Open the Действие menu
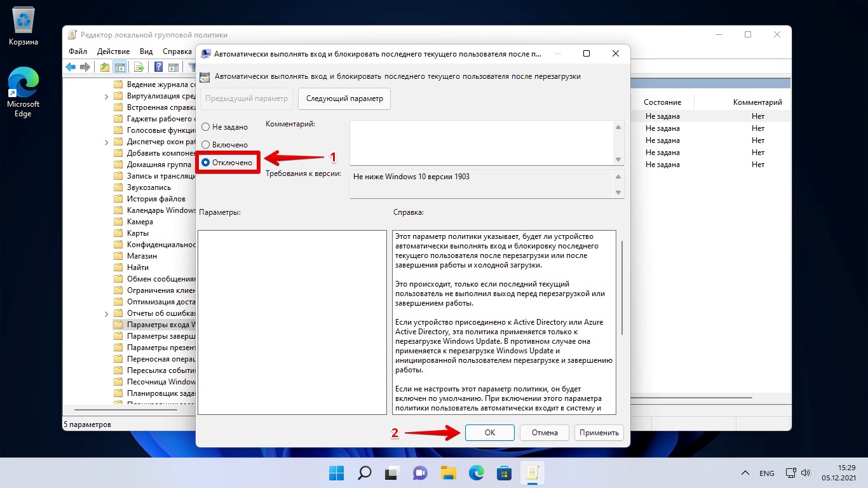868x488 pixels. coord(114,51)
